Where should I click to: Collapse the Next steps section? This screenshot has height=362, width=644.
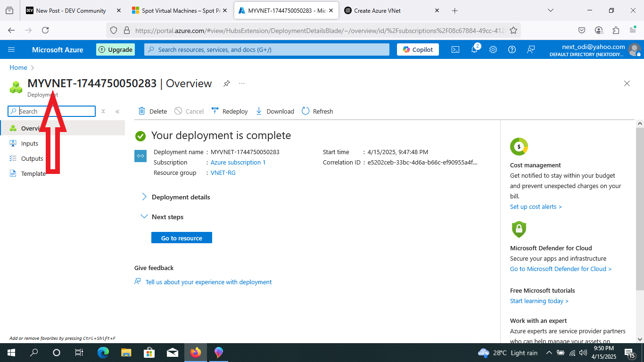tap(162, 217)
